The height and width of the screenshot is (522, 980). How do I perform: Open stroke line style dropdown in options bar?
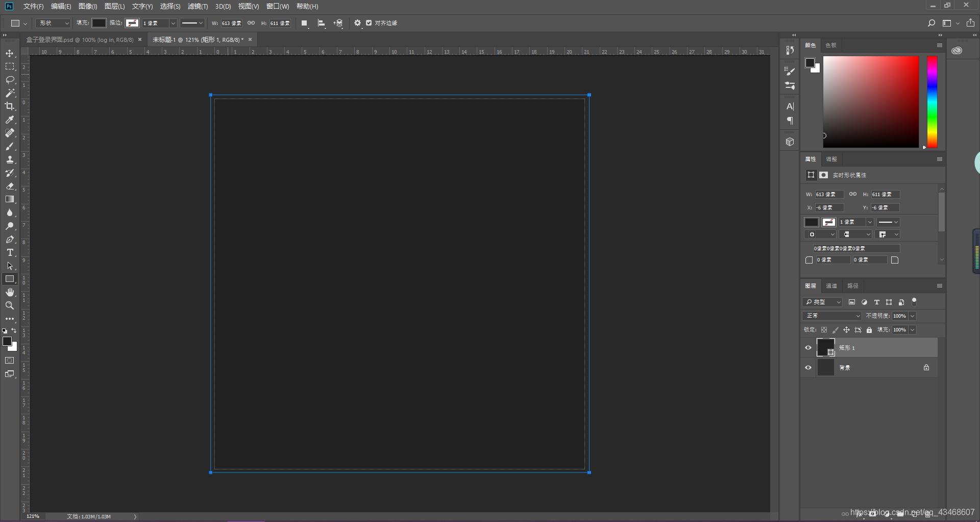192,23
